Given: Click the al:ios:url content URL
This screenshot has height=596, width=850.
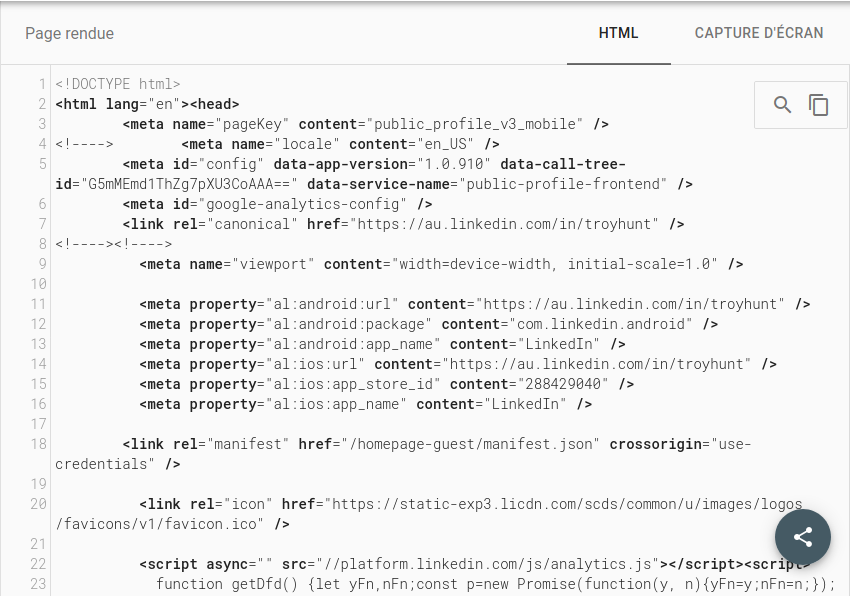Looking at the screenshot, I should (x=596, y=364).
